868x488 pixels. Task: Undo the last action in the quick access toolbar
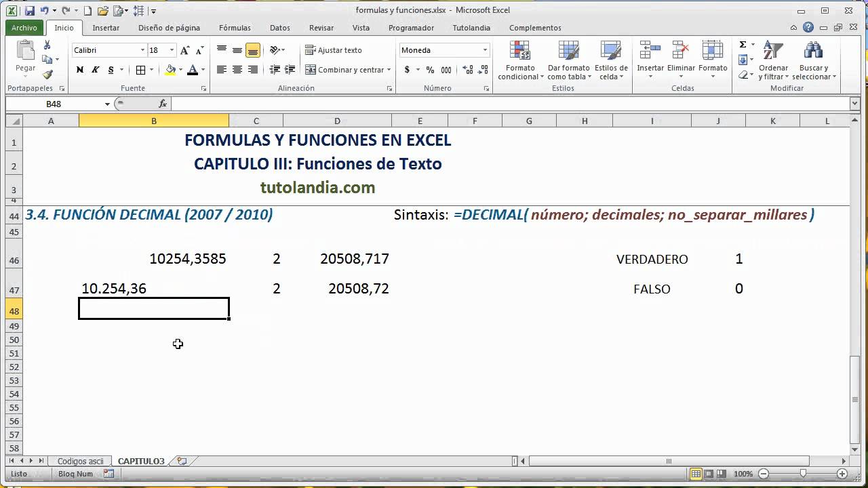tap(44, 11)
